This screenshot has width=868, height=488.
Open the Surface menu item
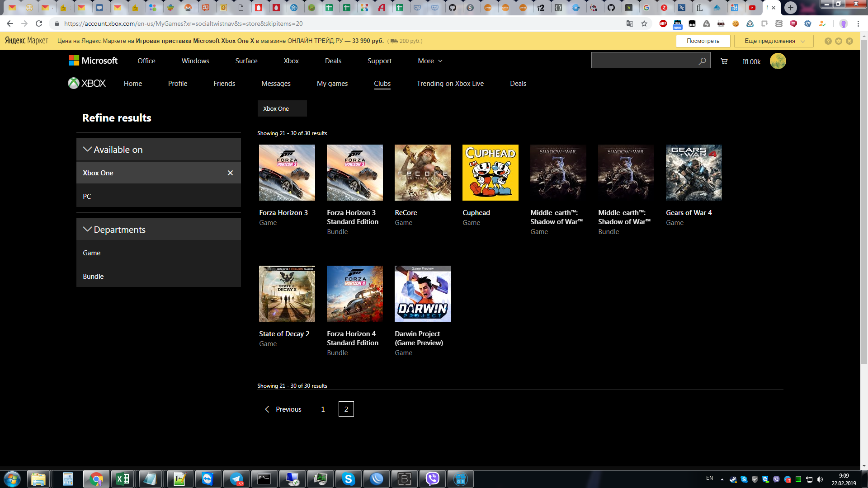(246, 61)
